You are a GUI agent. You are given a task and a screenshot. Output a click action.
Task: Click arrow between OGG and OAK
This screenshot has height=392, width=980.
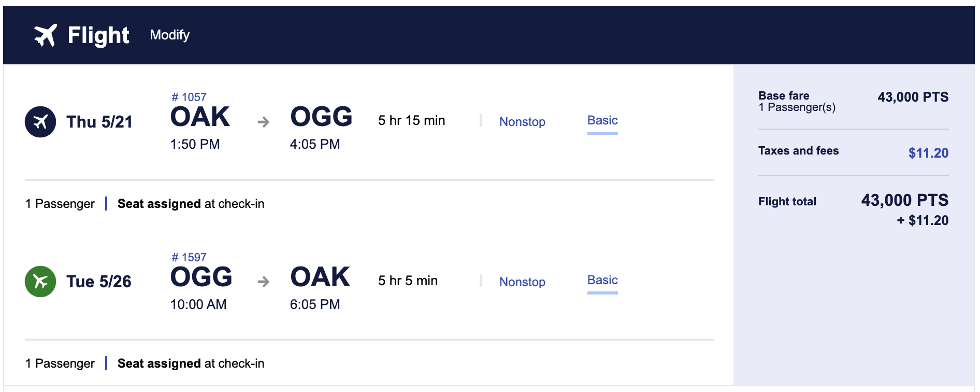tap(263, 282)
